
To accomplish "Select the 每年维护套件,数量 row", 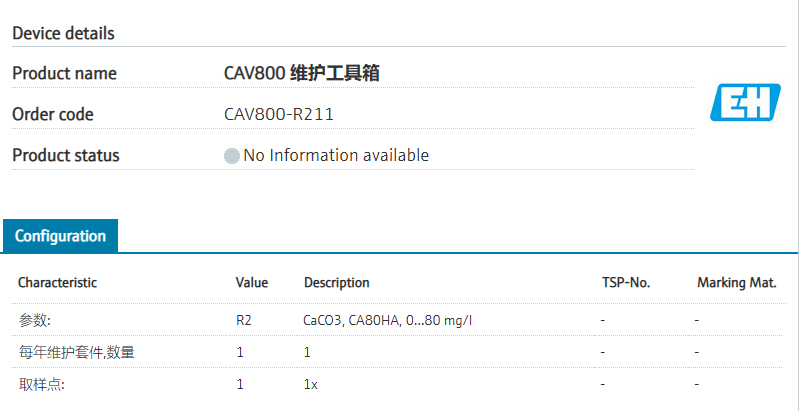I will [x=76, y=352].
